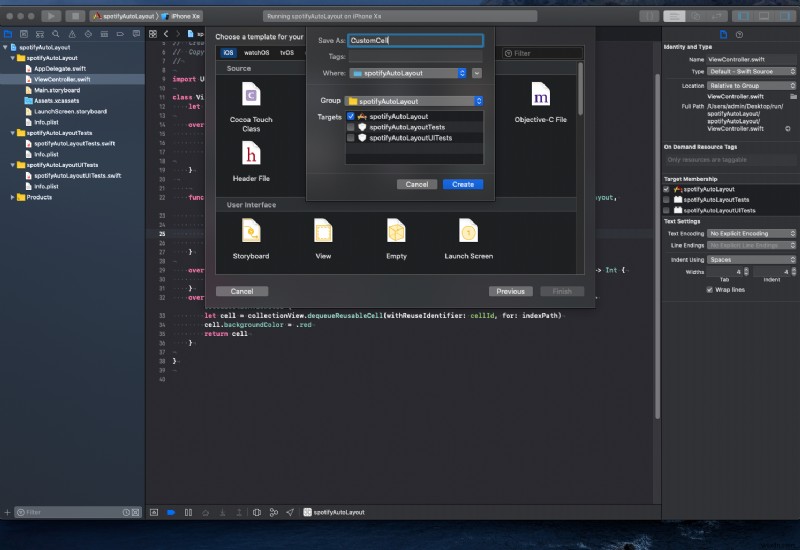Switch to the tvOS tab
The image size is (800, 550).
click(x=287, y=52)
